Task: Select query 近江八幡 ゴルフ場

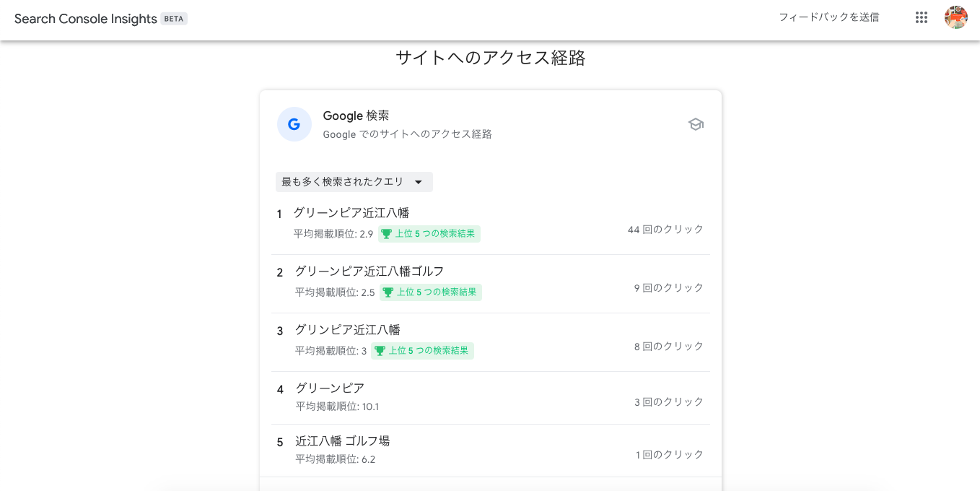Action: (343, 441)
